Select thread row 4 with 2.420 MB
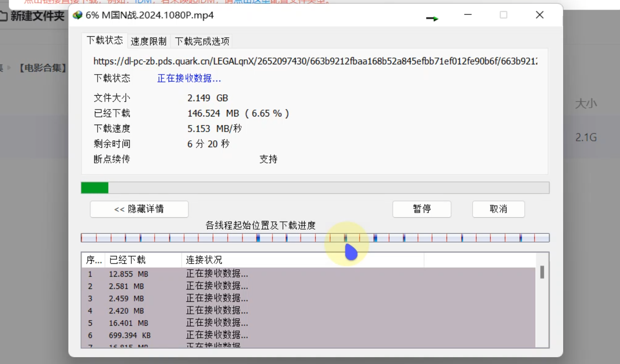Image resolution: width=620 pixels, height=364 pixels. (x=308, y=311)
